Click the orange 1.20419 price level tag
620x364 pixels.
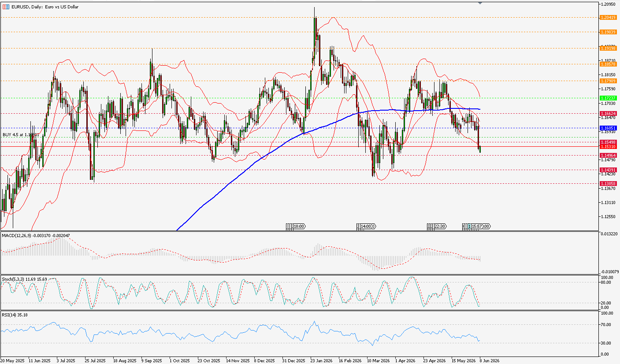point(608,18)
